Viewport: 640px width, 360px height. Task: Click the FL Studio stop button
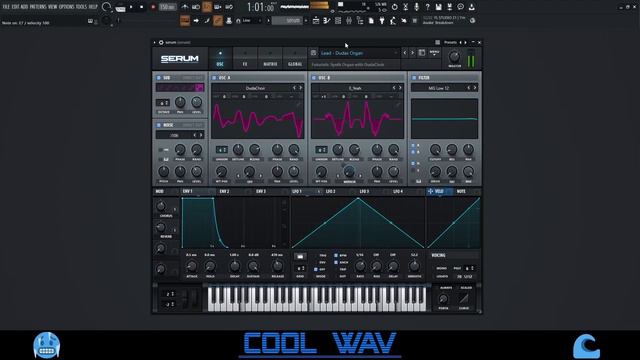click(142, 7)
